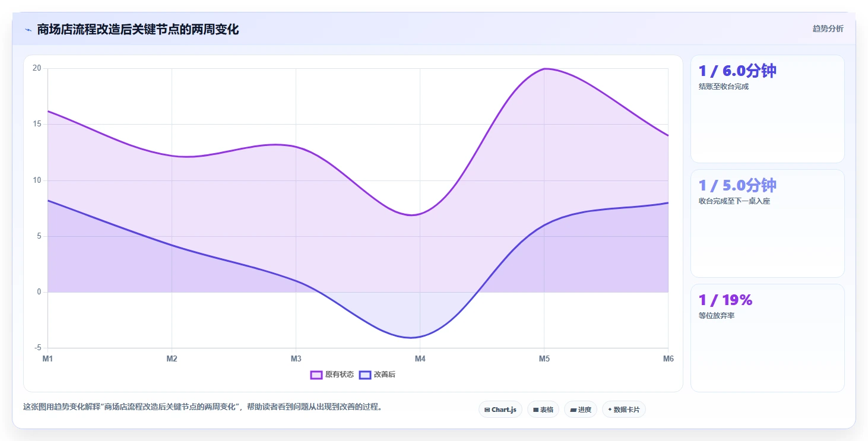Click the trend icon beside the title
Viewport: 868px width, 441px height.
click(28, 30)
